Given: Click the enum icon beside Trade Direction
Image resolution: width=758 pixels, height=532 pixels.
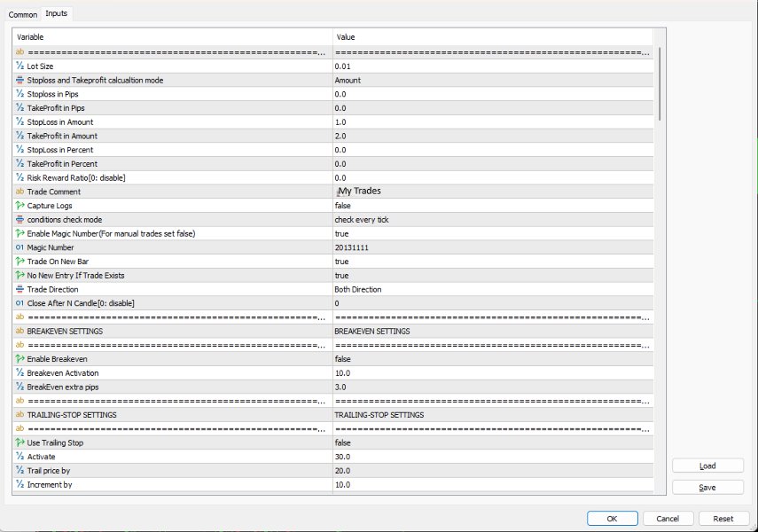Looking at the screenshot, I should (19, 289).
